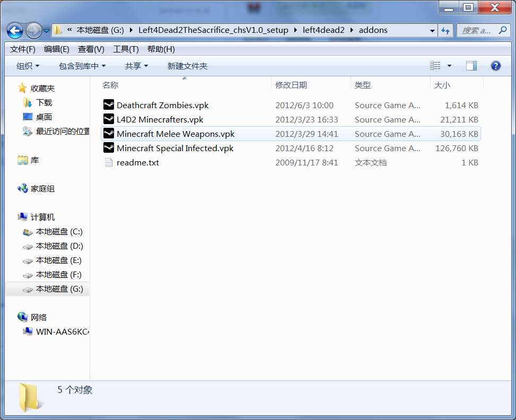
Task: Open the 查看(V) menu
Action: tap(91, 49)
